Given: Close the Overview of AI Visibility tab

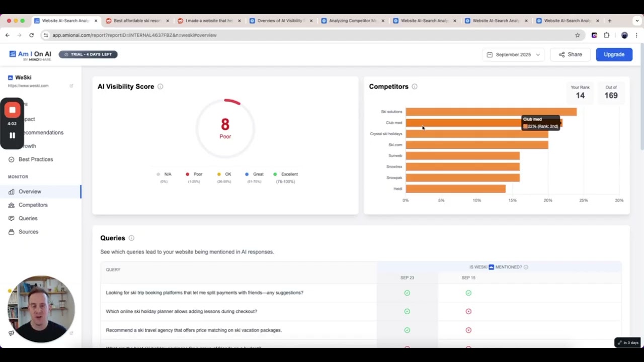Looking at the screenshot, I should click(x=311, y=21).
